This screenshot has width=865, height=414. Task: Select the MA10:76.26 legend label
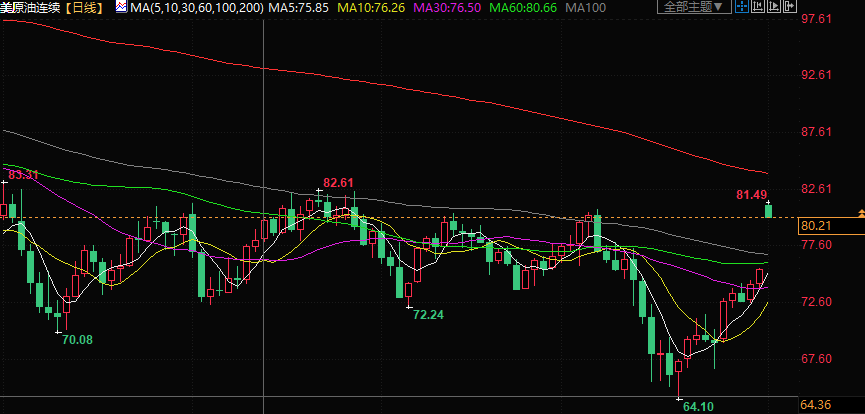[371, 7]
